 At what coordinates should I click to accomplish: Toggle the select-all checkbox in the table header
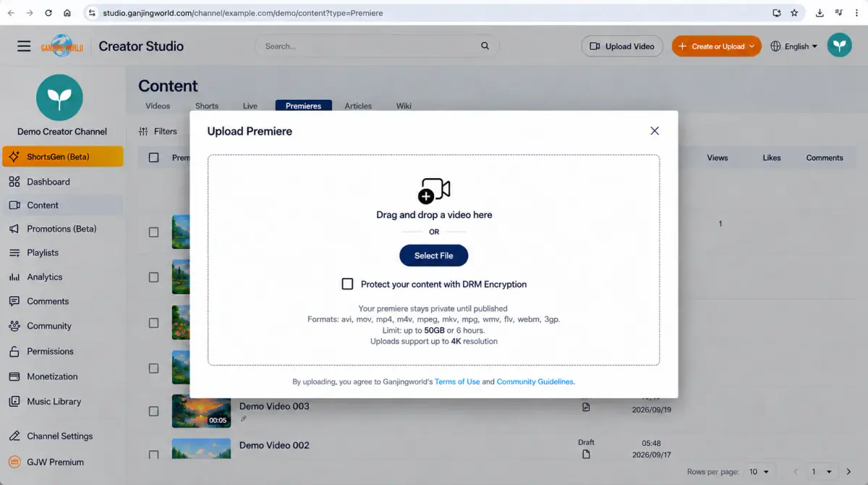point(153,157)
